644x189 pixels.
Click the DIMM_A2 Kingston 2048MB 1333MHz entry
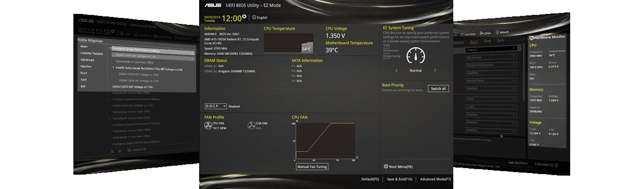230,71
